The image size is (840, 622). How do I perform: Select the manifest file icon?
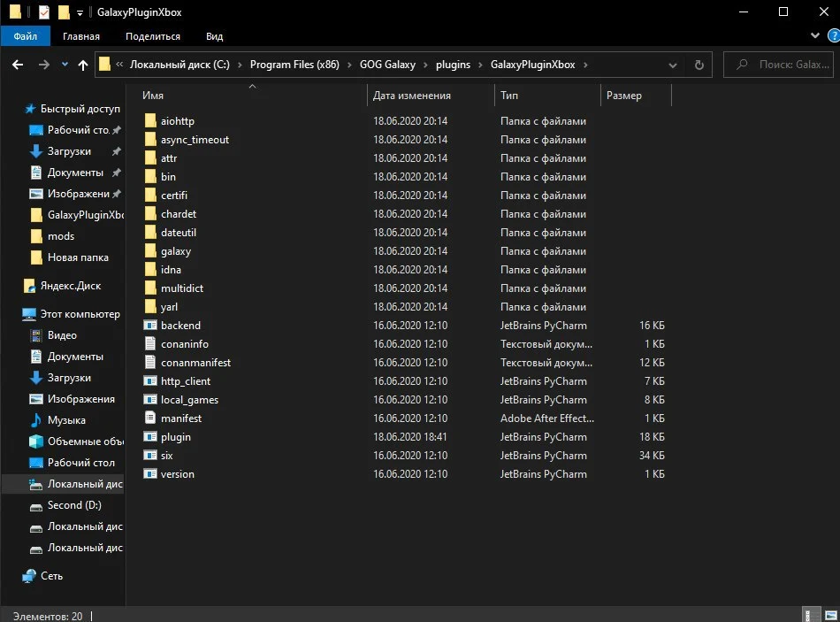coord(150,418)
